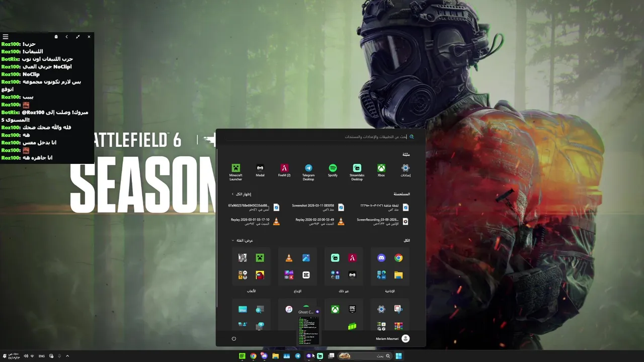Open Epic Games Launcher in app group
The image size is (644, 362).
(x=352, y=309)
